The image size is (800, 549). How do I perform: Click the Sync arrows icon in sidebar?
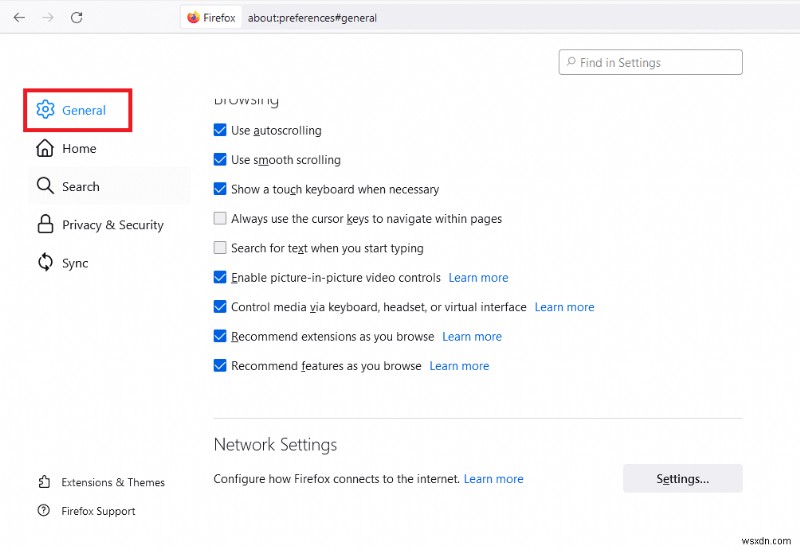click(x=45, y=263)
